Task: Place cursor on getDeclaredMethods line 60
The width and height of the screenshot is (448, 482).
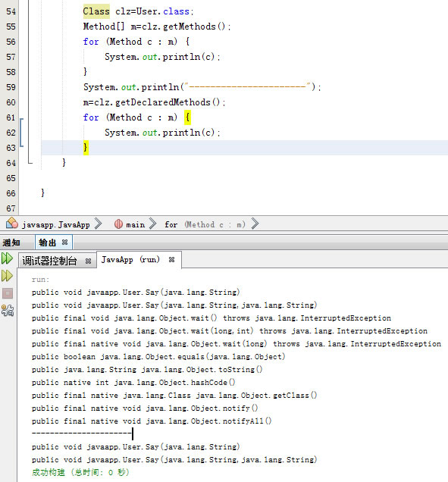Action: tap(155, 102)
